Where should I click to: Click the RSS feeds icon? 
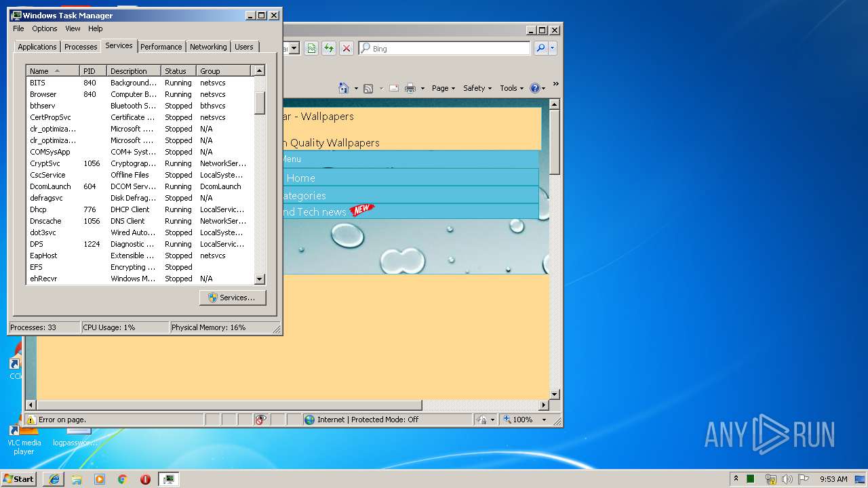[368, 88]
